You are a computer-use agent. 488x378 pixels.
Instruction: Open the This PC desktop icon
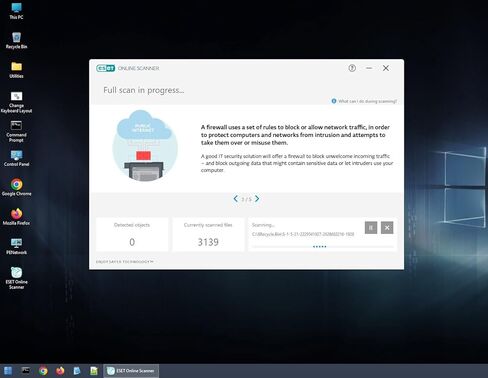[16, 11]
